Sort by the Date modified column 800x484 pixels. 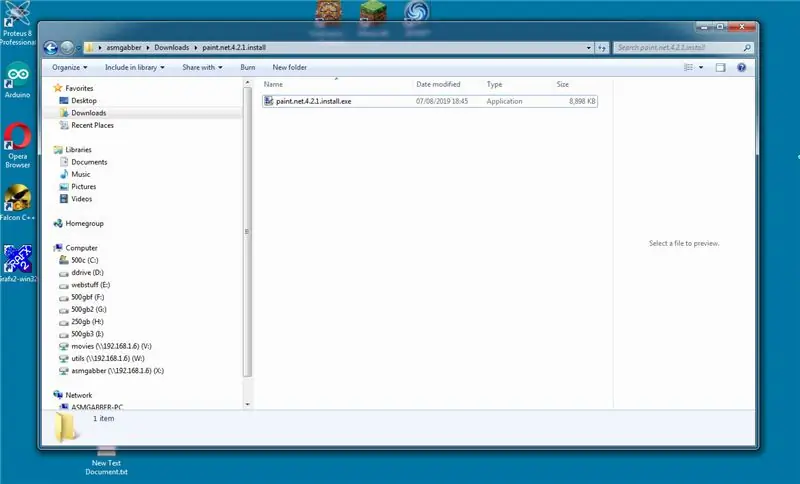tap(438, 84)
